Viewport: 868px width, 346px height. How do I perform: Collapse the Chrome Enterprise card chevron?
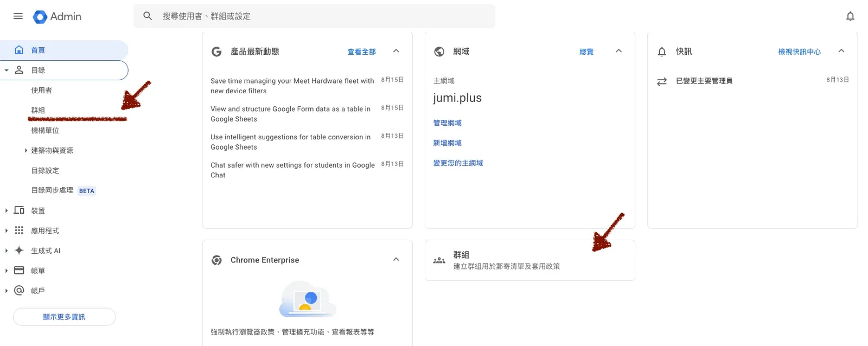pyautogui.click(x=396, y=260)
